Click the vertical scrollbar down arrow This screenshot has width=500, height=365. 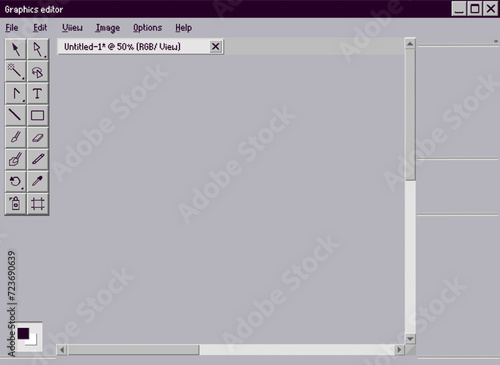click(x=410, y=339)
